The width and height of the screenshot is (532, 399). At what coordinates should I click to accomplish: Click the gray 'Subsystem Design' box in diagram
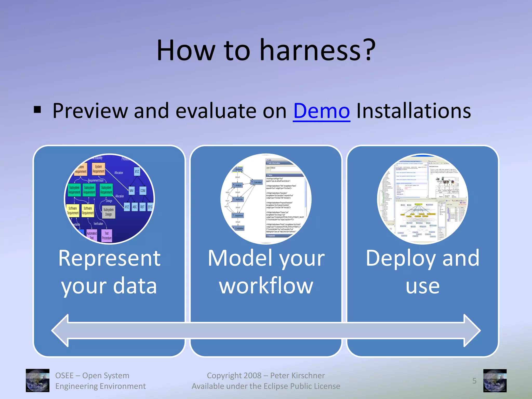tap(108, 212)
